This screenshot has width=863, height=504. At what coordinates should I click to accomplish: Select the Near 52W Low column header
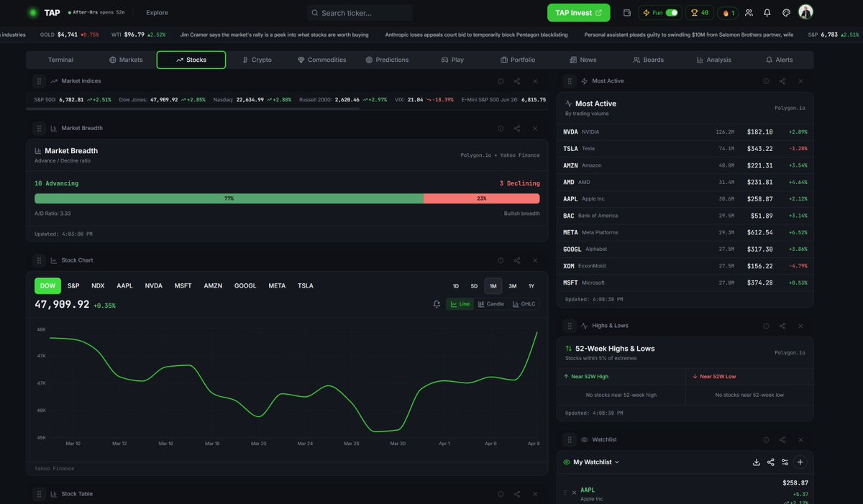coord(749,377)
